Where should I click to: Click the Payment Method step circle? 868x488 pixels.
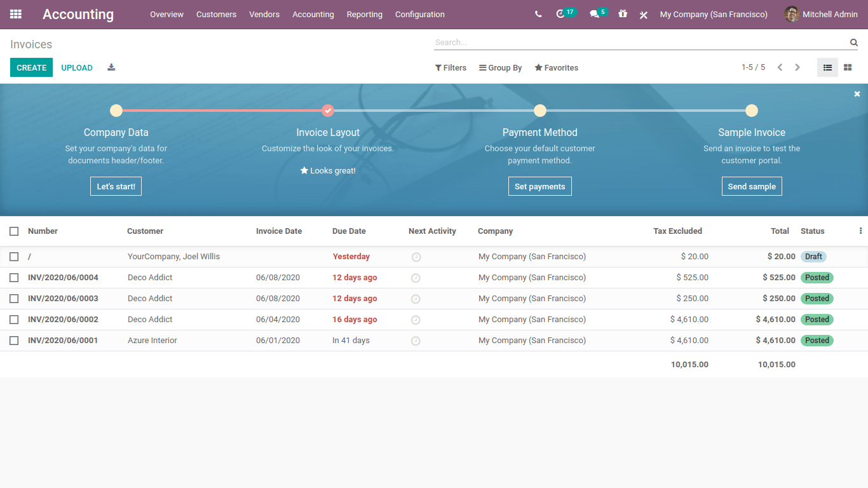540,111
